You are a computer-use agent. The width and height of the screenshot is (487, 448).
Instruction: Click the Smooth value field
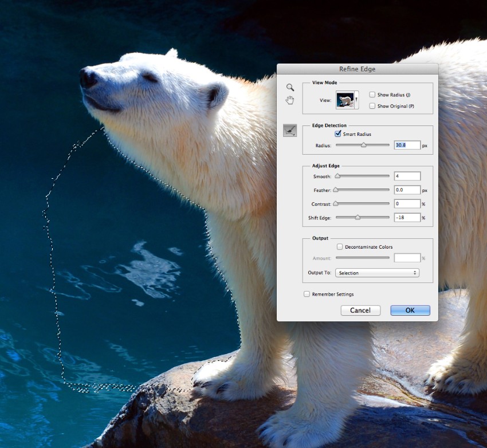(407, 176)
